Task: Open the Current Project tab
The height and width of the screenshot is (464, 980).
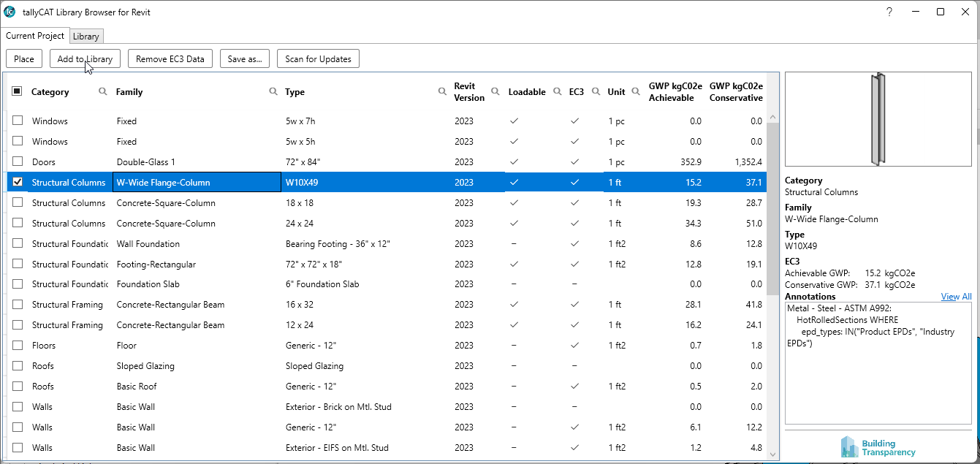Action: click(35, 36)
